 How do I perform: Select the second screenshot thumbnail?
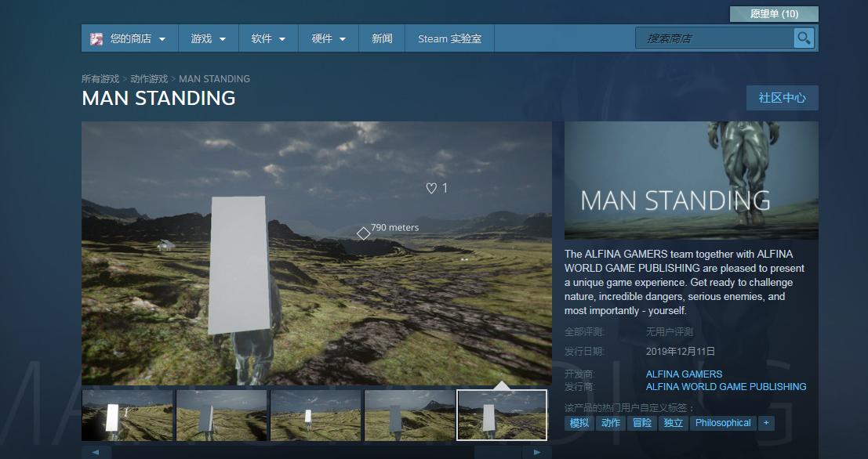[221, 415]
